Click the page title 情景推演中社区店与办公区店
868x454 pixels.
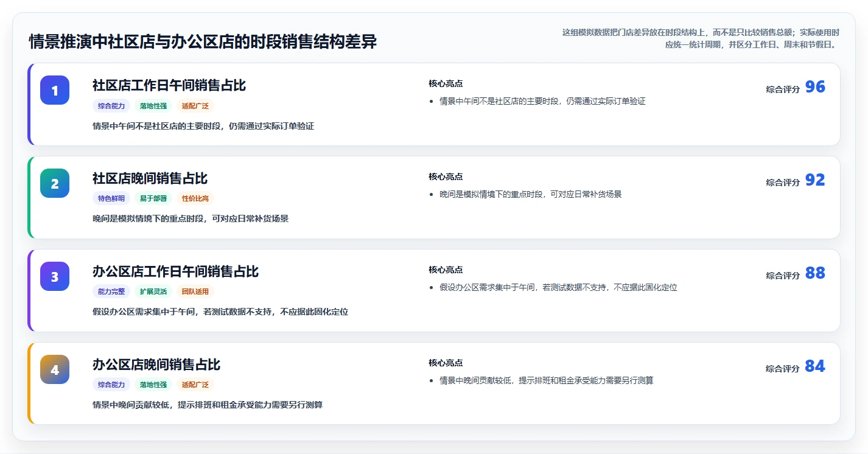pos(203,41)
